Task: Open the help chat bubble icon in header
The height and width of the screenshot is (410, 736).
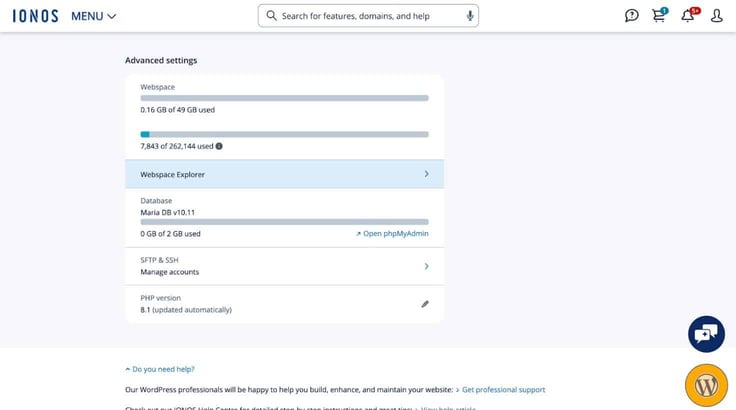Action: [x=631, y=15]
